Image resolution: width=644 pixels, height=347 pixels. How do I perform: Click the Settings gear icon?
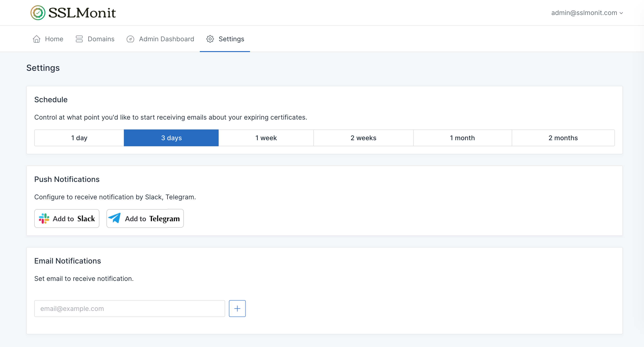coord(210,39)
